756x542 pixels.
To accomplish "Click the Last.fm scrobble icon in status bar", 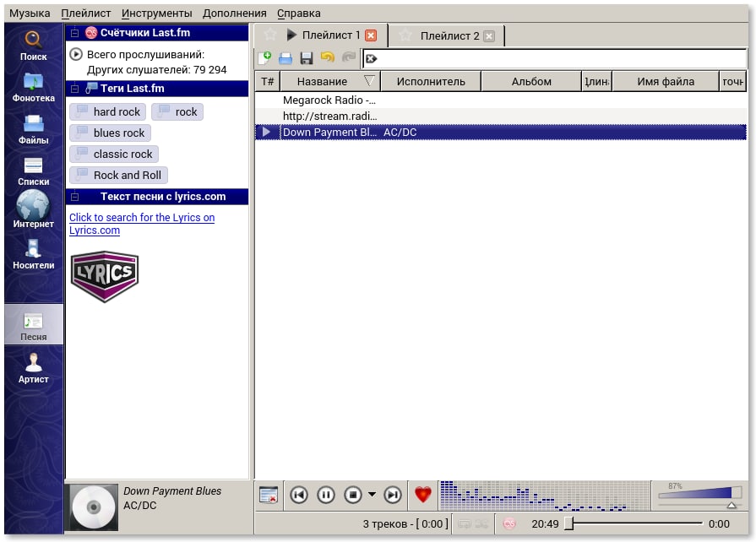I will coord(509,523).
